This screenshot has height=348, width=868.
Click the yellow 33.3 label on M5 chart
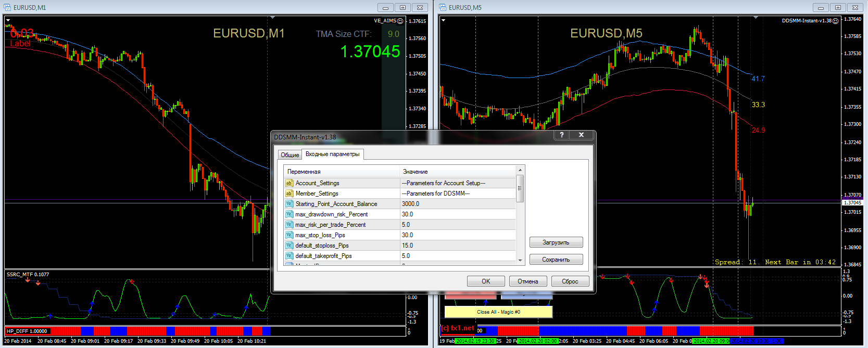[758, 105]
